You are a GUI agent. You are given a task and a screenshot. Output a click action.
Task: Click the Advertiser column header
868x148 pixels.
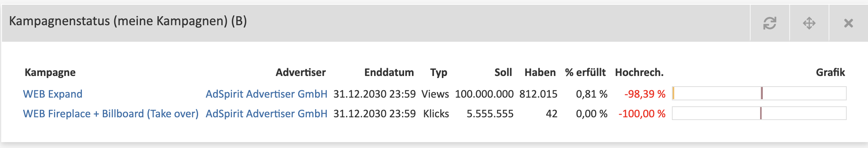[300, 72]
